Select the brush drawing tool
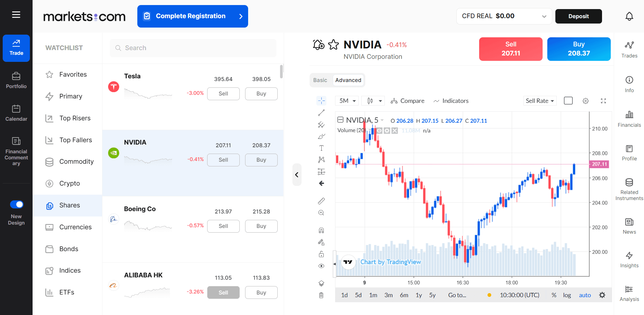 point(321,136)
